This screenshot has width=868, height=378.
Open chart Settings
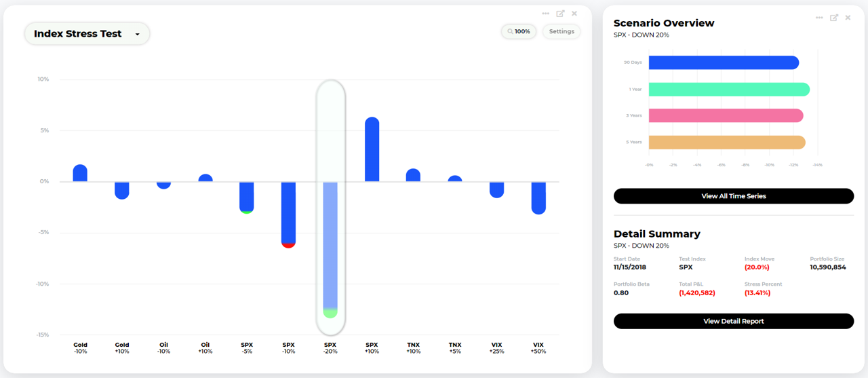(x=561, y=31)
